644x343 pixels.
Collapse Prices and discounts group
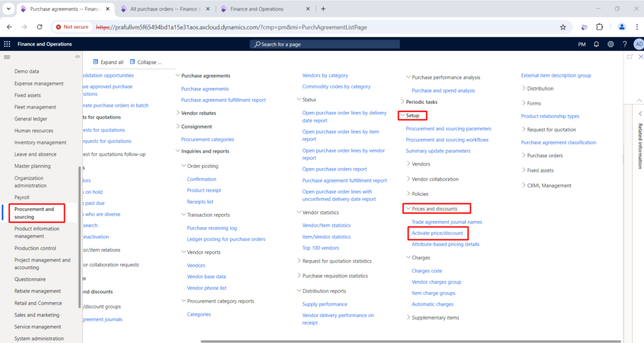coord(408,209)
